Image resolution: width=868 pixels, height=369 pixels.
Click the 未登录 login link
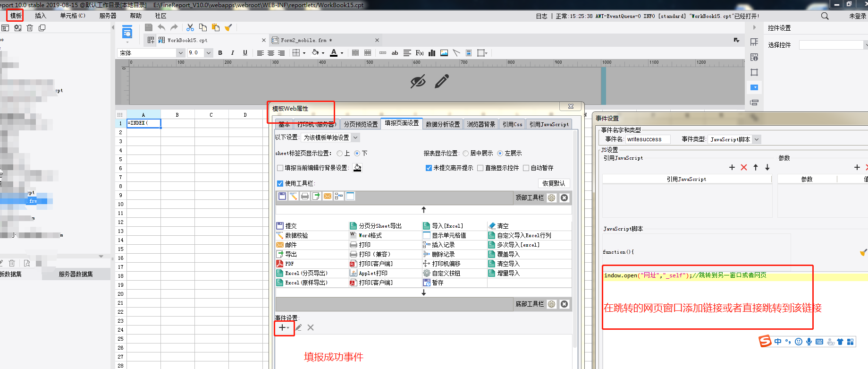coord(858,16)
